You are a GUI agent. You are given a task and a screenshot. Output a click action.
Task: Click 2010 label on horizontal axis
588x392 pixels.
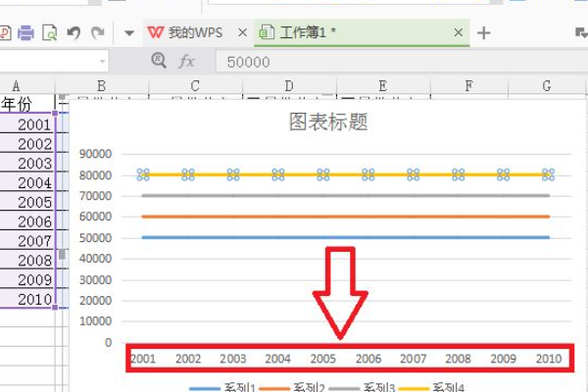click(548, 359)
